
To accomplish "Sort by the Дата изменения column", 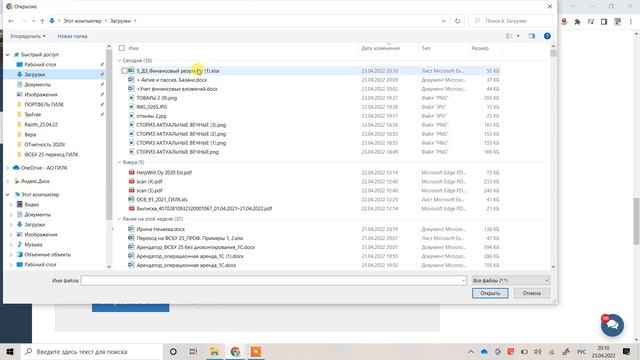I will (x=380, y=48).
